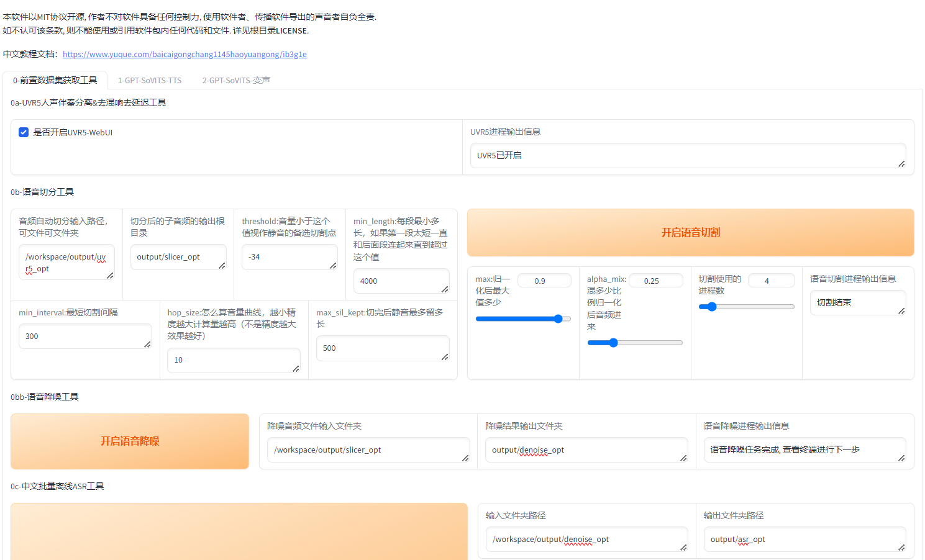Screen dimensions: 925x560
Task: Edit the min_interval field showing 300
Action: pos(85,336)
